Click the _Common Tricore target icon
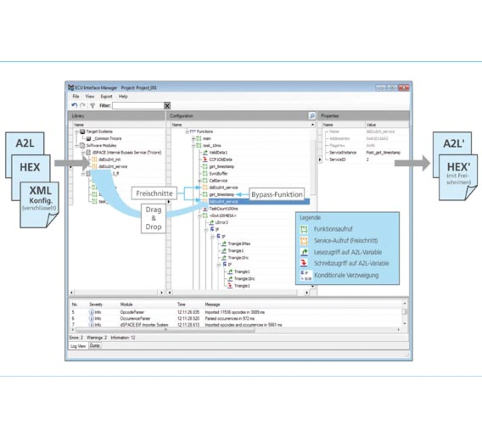The image size is (482, 448). tap(89, 139)
